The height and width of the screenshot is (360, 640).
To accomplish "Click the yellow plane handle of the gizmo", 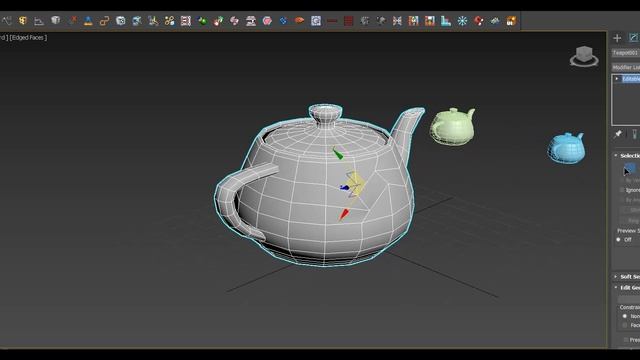I will 356,183.
